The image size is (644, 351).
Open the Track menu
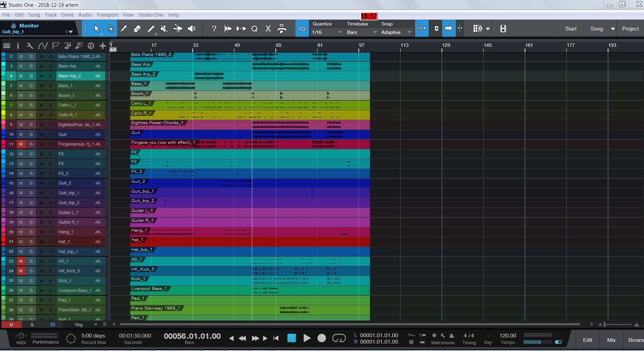coord(51,15)
